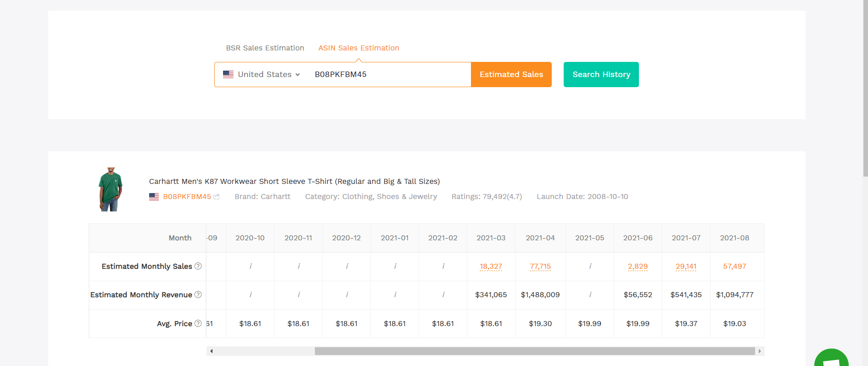
Task: Click info icon for 2020-11 monthly sales
Action: coord(299,266)
